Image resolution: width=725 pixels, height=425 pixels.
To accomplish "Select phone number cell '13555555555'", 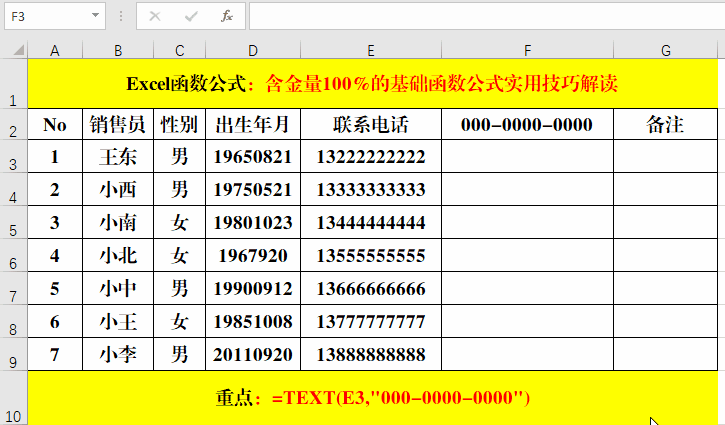I will 371,255.
